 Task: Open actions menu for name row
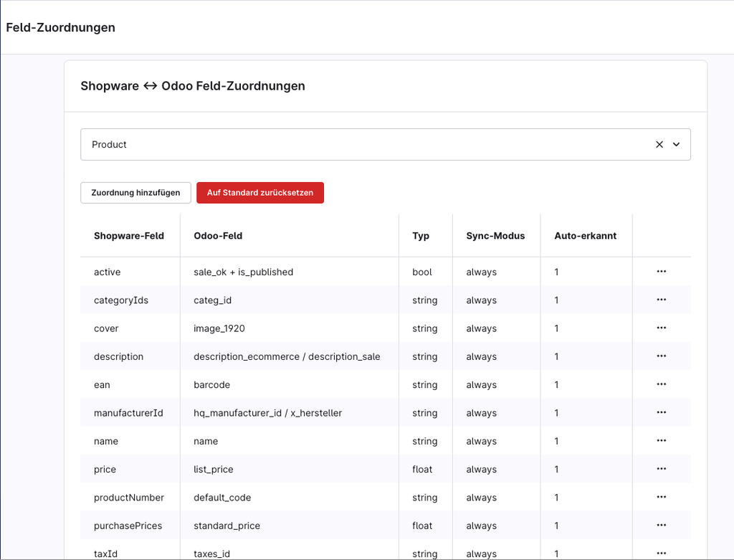click(x=661, y=440)
